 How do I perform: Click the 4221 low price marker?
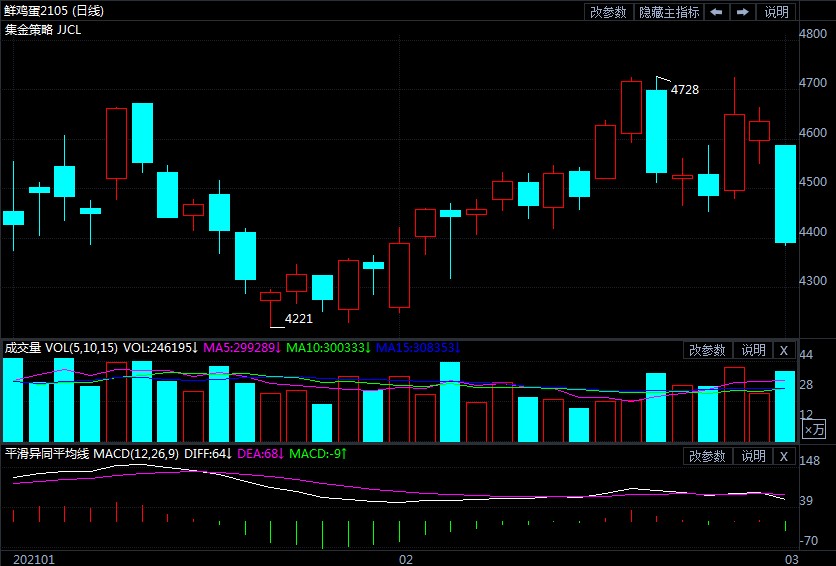click(299, 319)
